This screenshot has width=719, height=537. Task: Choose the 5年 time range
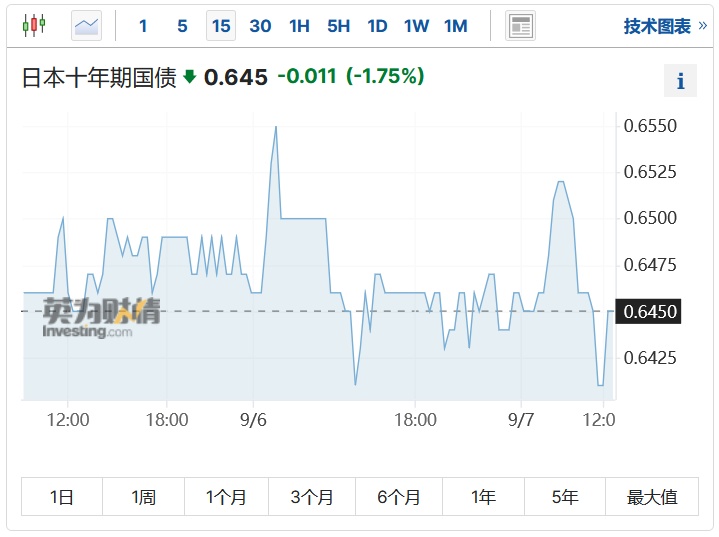pos(565,497)
